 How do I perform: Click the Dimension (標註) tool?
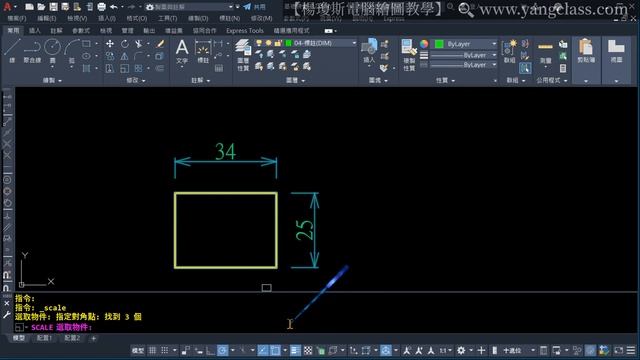(203, 51)
